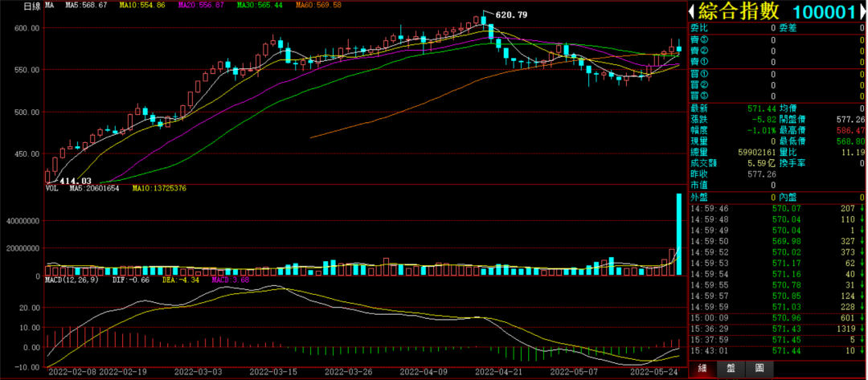This screenshot has height=380, width=868.
Task: Click the turnover 5.59亿
Action: 764,163
